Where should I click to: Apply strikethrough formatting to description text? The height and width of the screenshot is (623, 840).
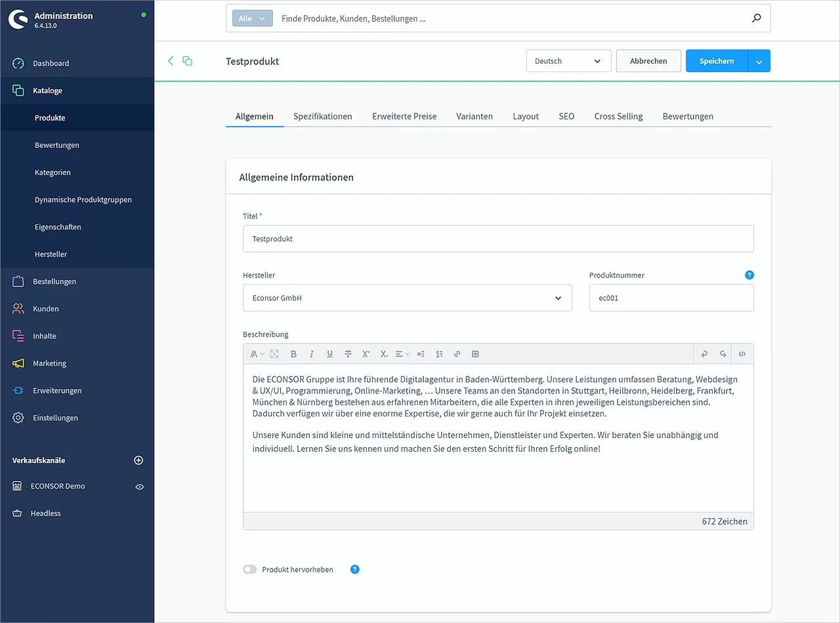(348, 353)
